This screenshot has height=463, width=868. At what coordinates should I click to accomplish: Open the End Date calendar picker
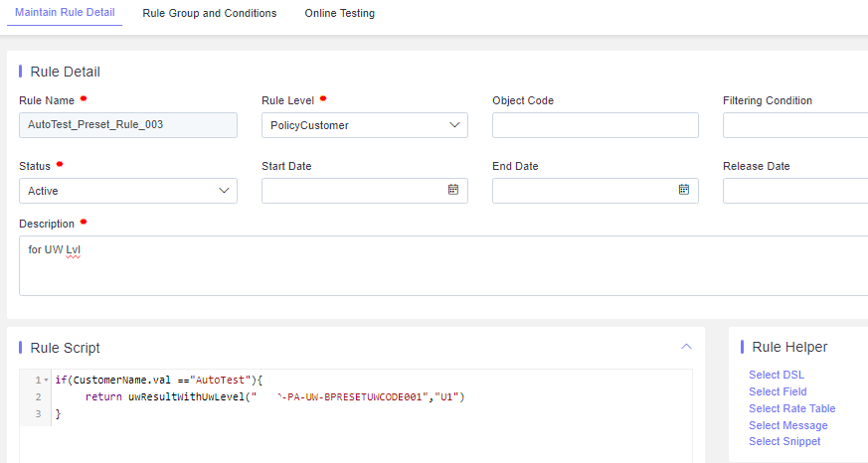point(684,190)
